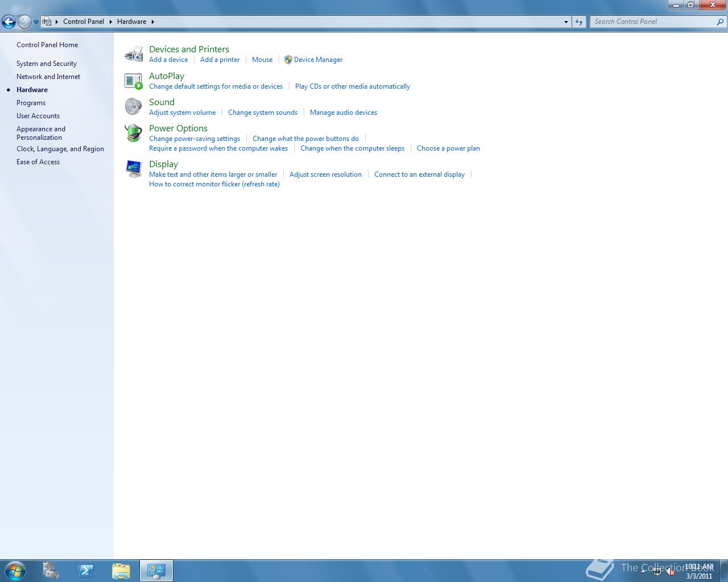
Task: Select the Control Panel taskbar button
Action: [156, 571]
